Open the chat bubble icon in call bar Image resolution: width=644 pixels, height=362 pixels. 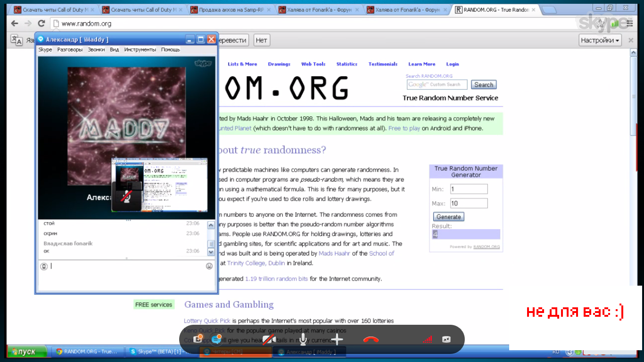click(217, 339)
